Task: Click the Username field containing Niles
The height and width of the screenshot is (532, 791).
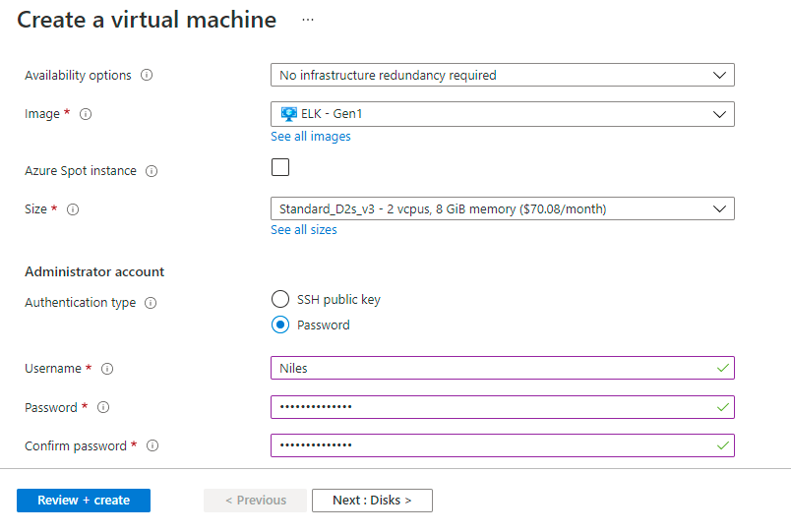Action: click(x=492, y=368)
